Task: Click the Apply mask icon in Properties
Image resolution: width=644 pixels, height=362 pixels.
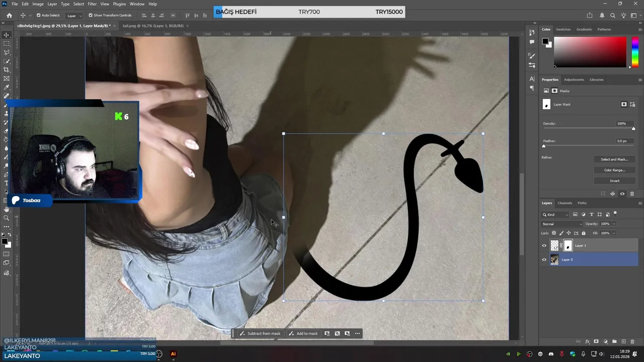Action: coord(612,194)
